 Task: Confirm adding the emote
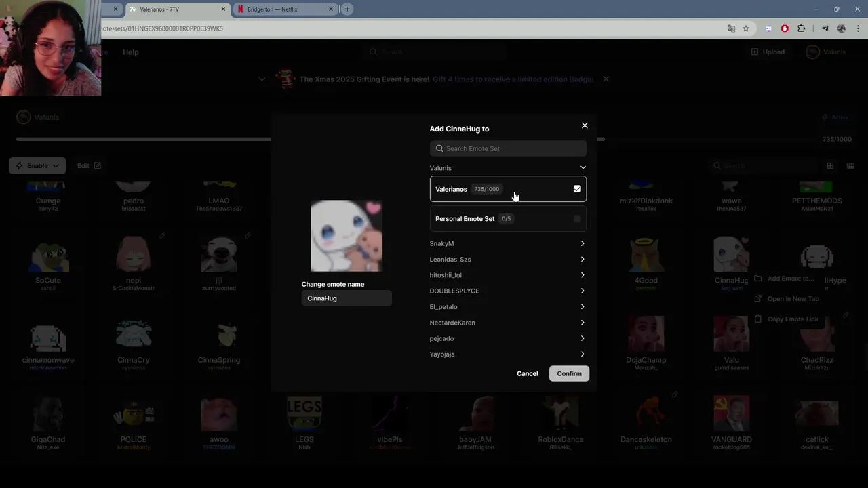[x=569, y=373]
